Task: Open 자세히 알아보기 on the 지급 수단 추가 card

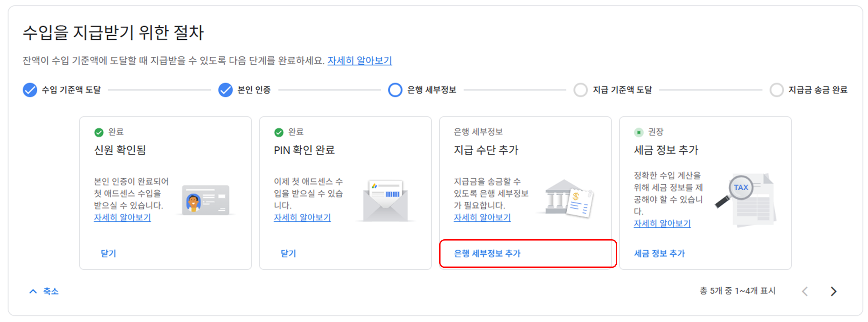Action: point(482,218)
